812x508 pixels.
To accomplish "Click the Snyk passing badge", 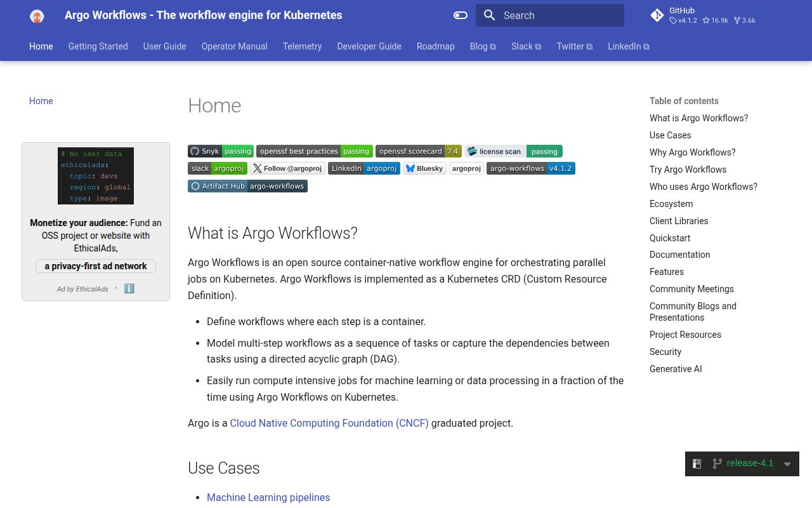I will pyautogui.click(x=221, y=151).
